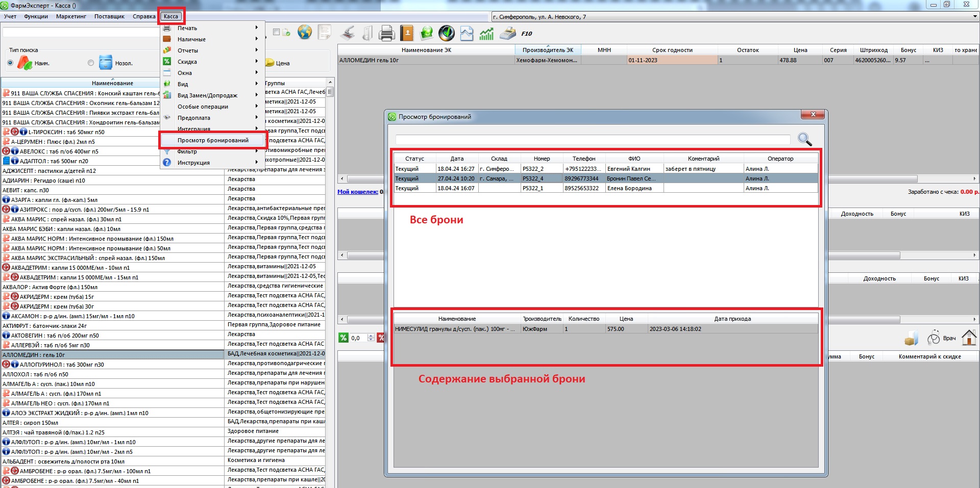Open the Маркетинг menu

click(x=71, y=16)
